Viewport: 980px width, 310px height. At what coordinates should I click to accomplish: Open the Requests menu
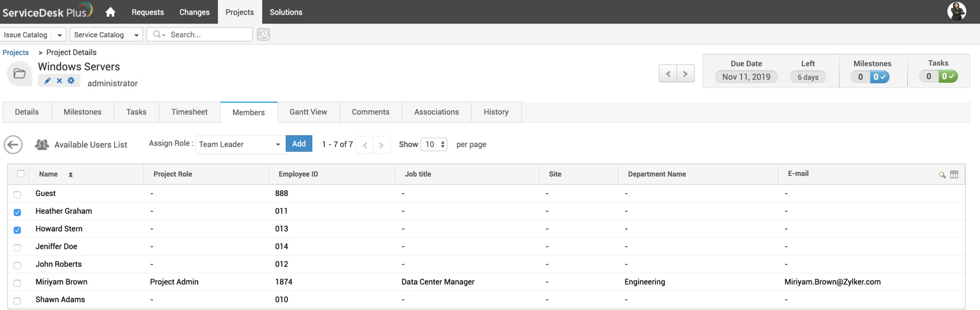(x=148, y=12)
